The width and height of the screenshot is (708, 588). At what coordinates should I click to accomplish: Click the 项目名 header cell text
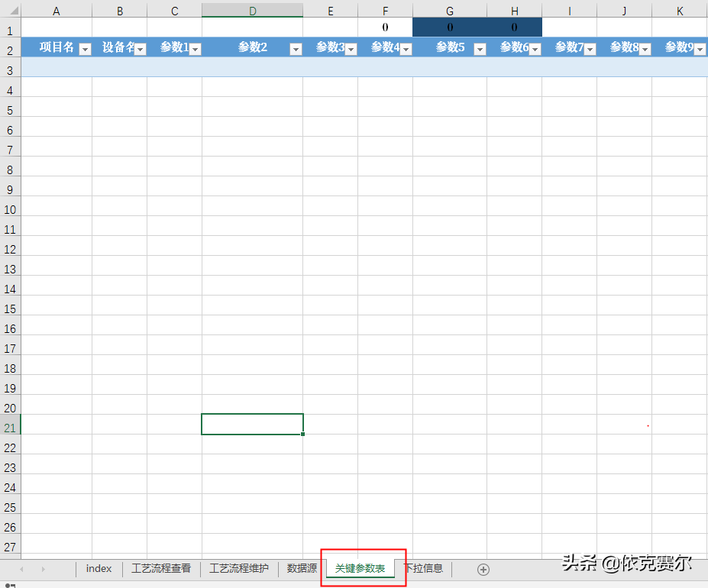[x=57, y=47]
